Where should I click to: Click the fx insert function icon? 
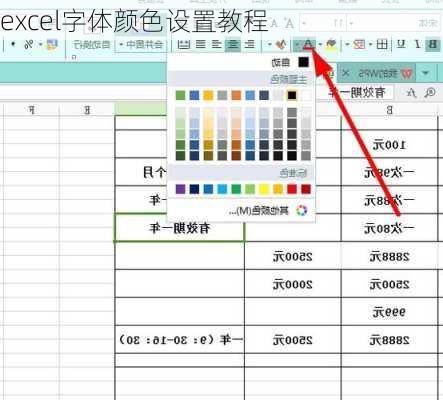coord(411,93)
